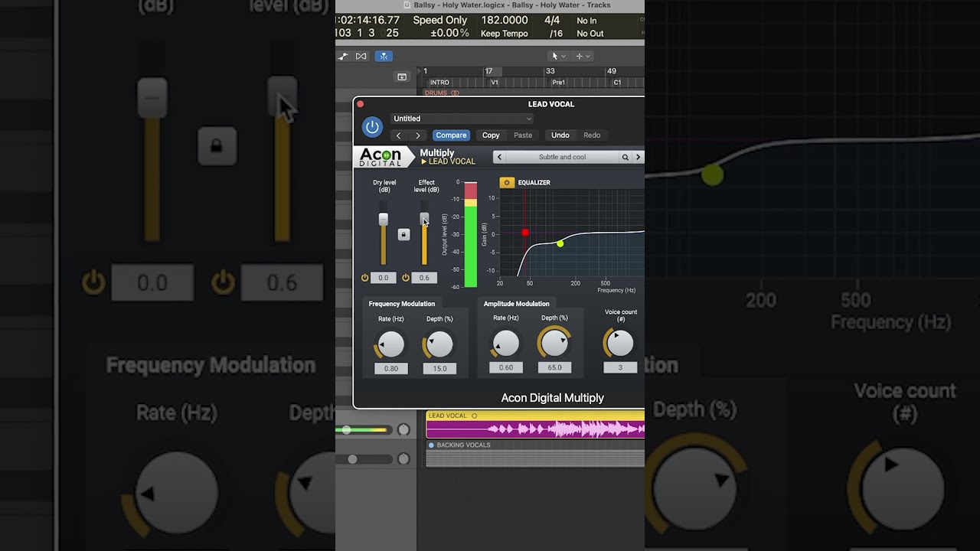Click the track import icon above track headers
The width and height of the screenshot is (980, 551).
point(401,77)
